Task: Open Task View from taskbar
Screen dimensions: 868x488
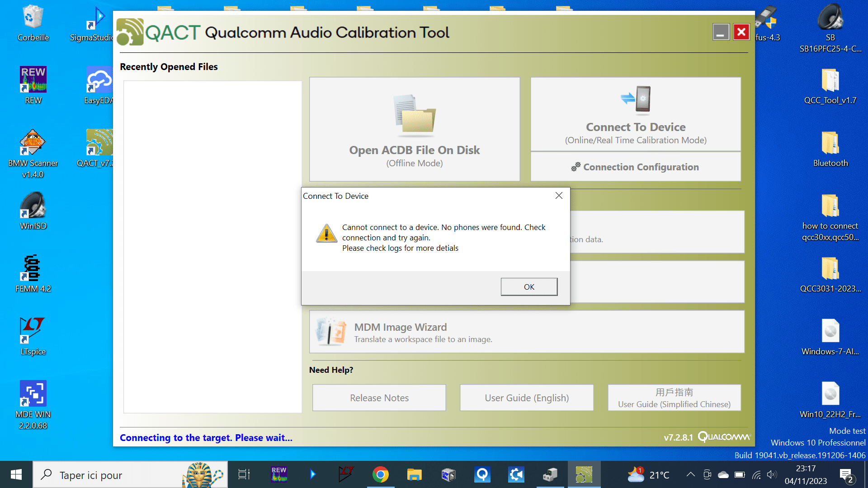Action: click(x=244, y=474)
